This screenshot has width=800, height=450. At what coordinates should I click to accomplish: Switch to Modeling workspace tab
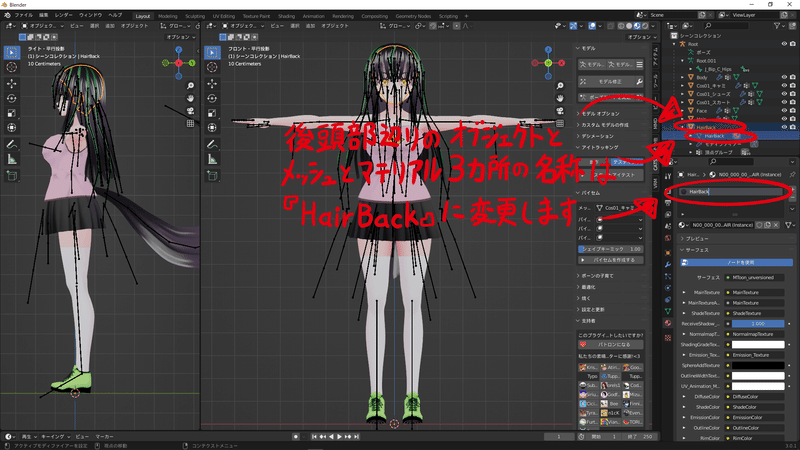click(167, 16)
